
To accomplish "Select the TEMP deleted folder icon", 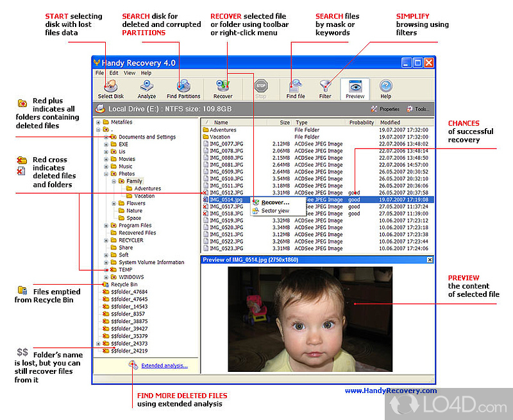I will pos(114,269).
